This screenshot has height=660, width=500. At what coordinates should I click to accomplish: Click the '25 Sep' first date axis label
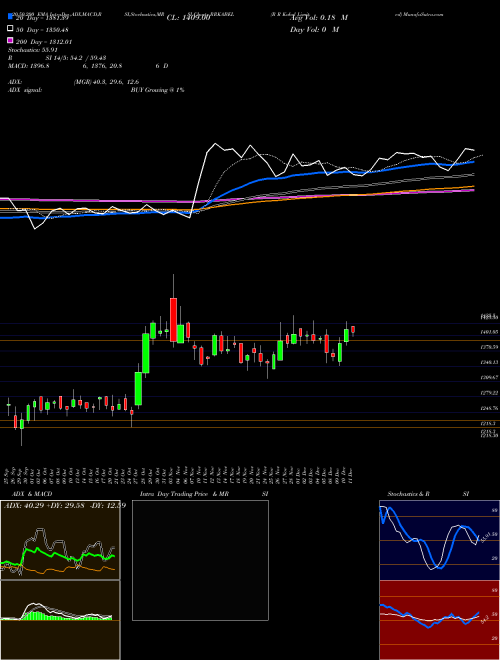click(8, 474)
